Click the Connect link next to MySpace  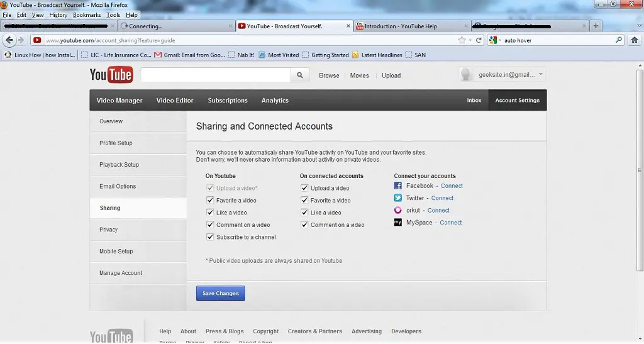450,223
